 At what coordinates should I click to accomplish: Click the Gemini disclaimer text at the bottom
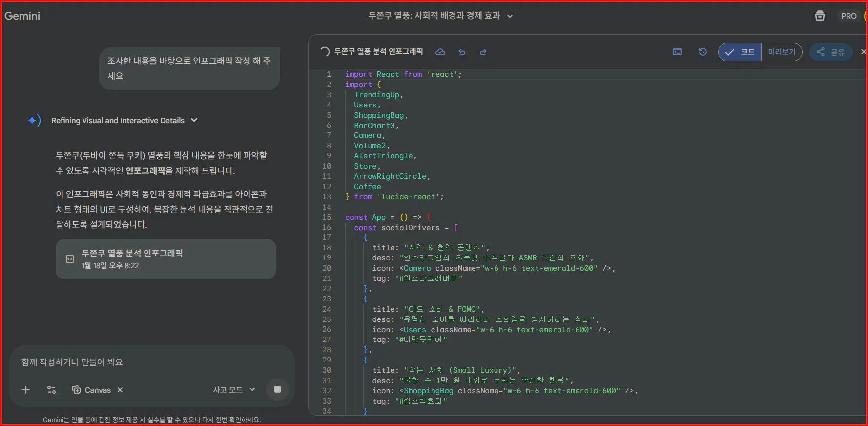152,420
